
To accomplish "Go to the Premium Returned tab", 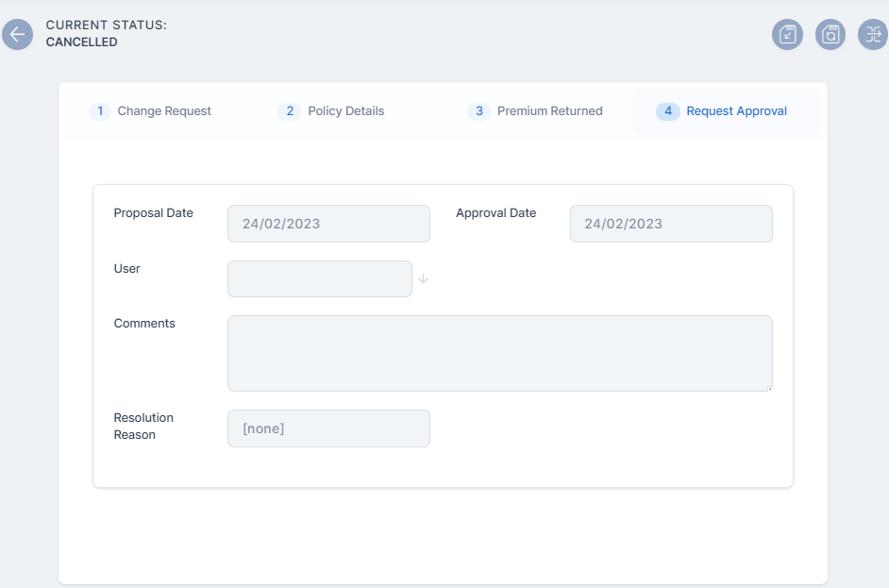I will pyautogui.click(x=549, y=111).
